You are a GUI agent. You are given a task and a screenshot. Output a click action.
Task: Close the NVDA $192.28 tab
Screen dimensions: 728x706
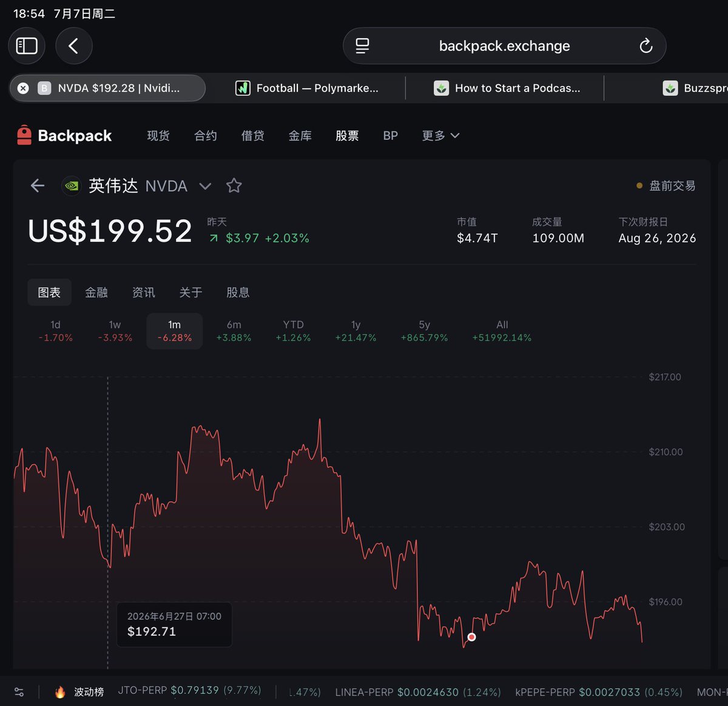(23, 88)
